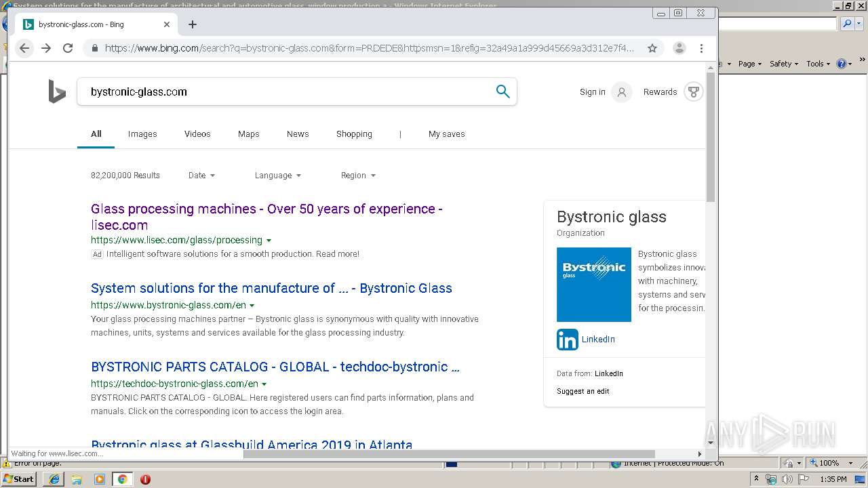The height and width of the screenshot is (488, 868).
Task: Click the Data from LinkedIn source link
Action: pyautogui.click(x=609, y=373)
